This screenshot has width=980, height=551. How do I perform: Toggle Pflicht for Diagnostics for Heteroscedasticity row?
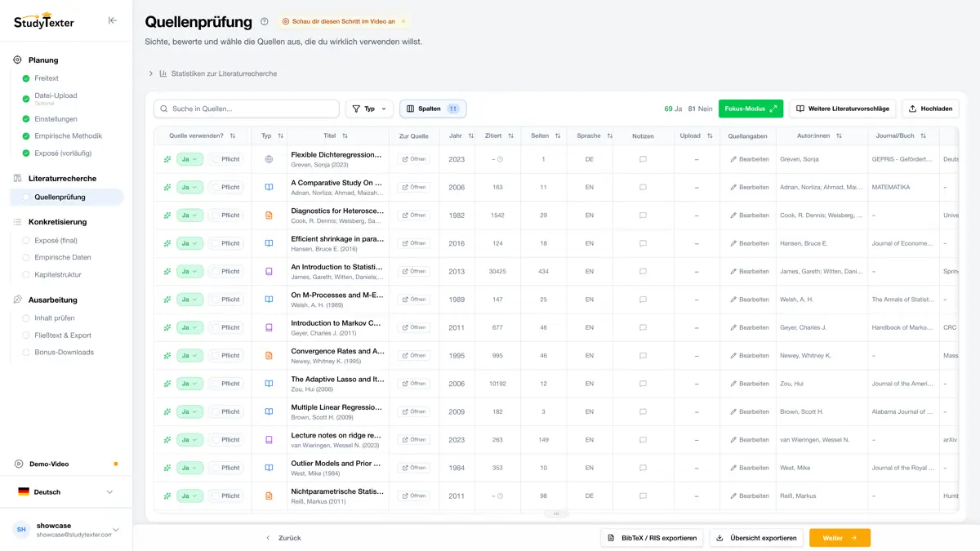pos(227,216)
